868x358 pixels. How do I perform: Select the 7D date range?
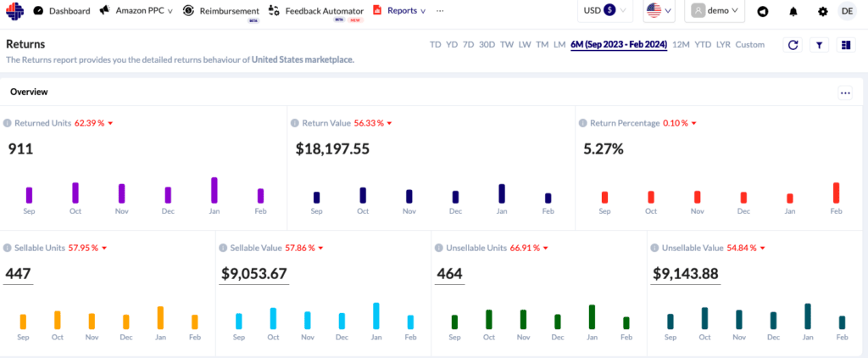tap(468, 45)
